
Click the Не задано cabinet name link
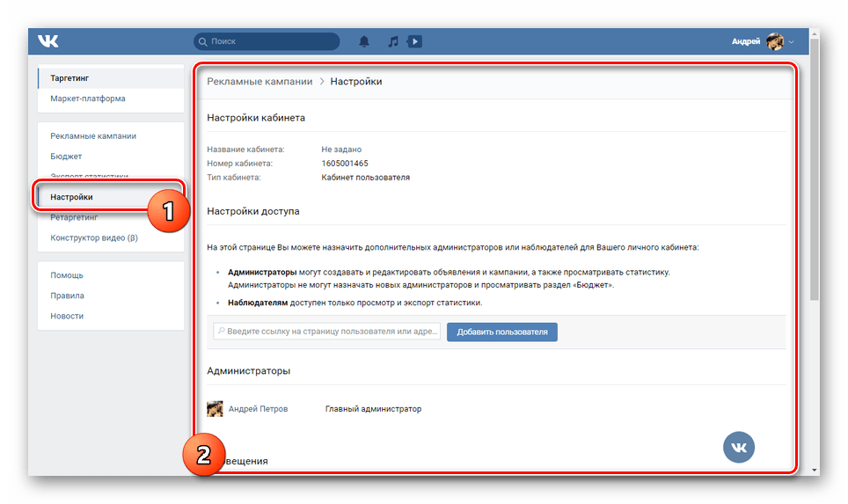coord(341,150)
